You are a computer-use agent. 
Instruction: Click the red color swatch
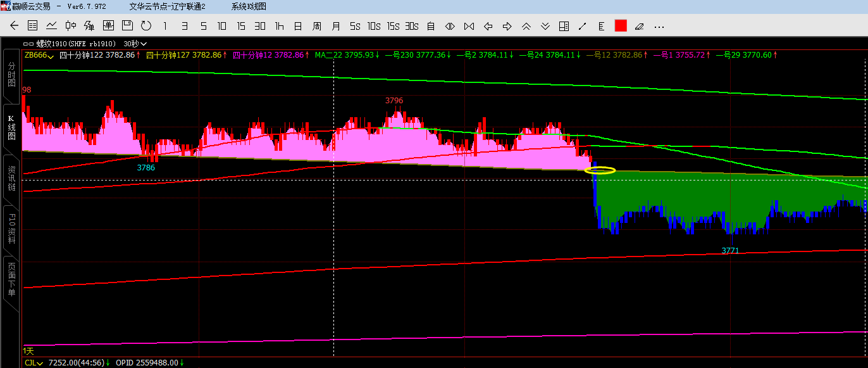click(x=621, y=26)
